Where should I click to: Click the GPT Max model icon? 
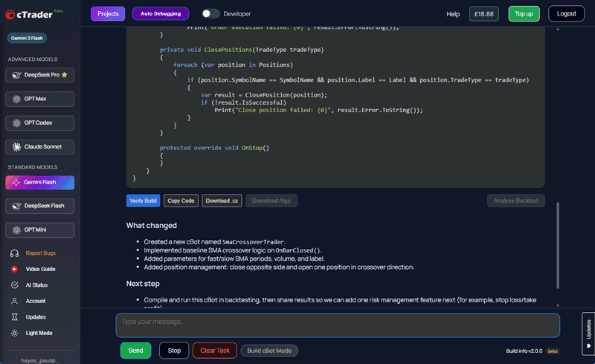(16, 99)
